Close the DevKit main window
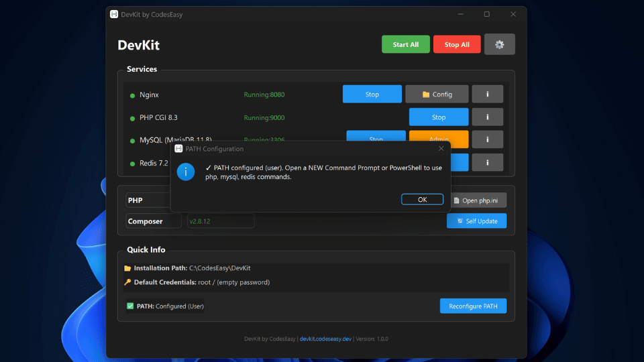 pyautogui.click(x=513, y=14)
